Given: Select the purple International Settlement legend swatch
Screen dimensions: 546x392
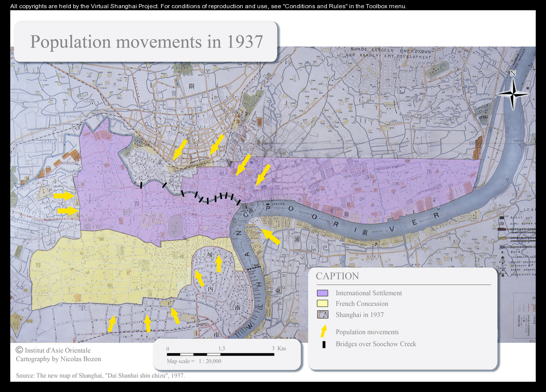Looking at the screenshot, I should (323, 293).
